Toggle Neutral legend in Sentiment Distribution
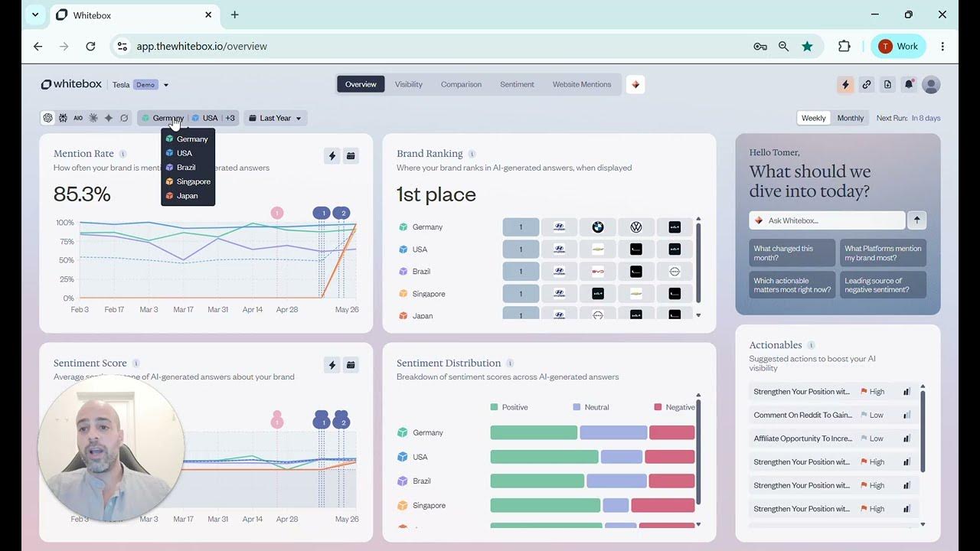The height and width of the screenshot is (551, 980). tap(590, 407)
